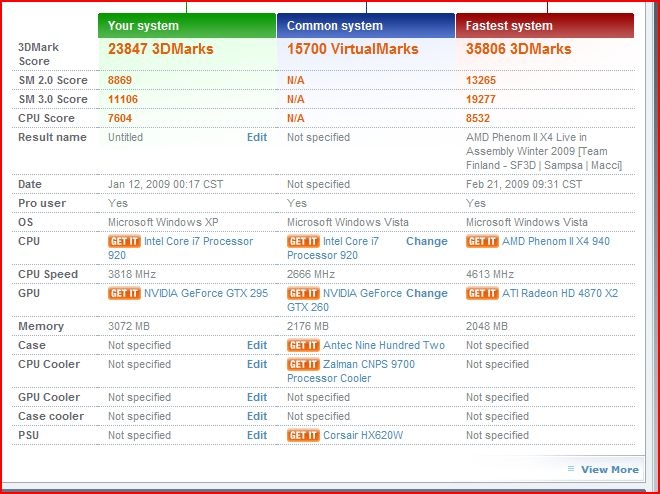This screenshot has height=494, width=660.
Task: Click the 15700 VirtualMarks score
Action: click(x=353, y=49)
